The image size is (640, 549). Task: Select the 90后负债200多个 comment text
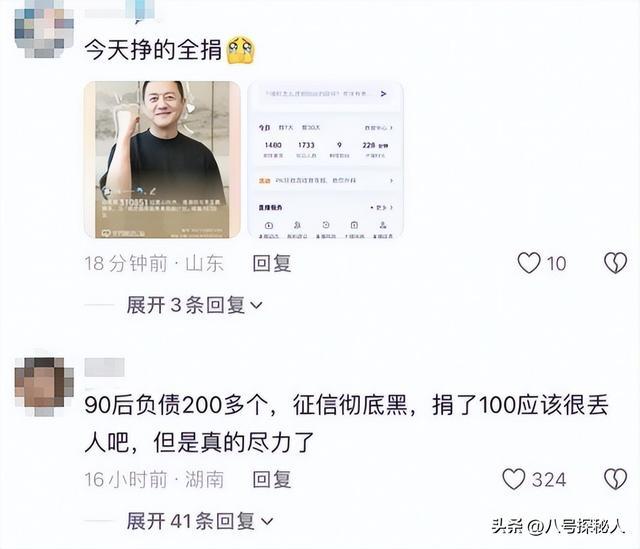pos(346,424)
